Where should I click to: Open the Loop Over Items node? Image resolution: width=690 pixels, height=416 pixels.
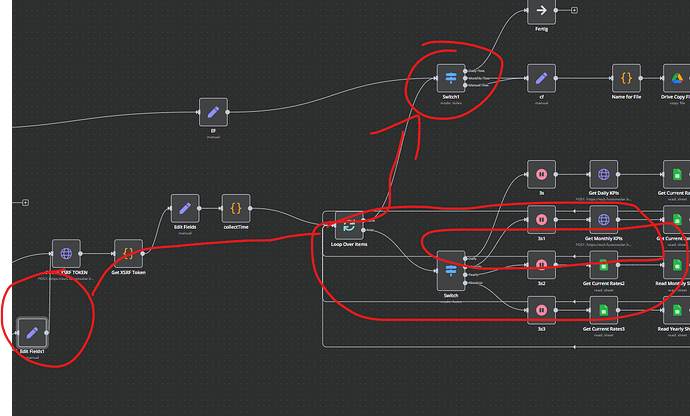[x=349, y=225]
